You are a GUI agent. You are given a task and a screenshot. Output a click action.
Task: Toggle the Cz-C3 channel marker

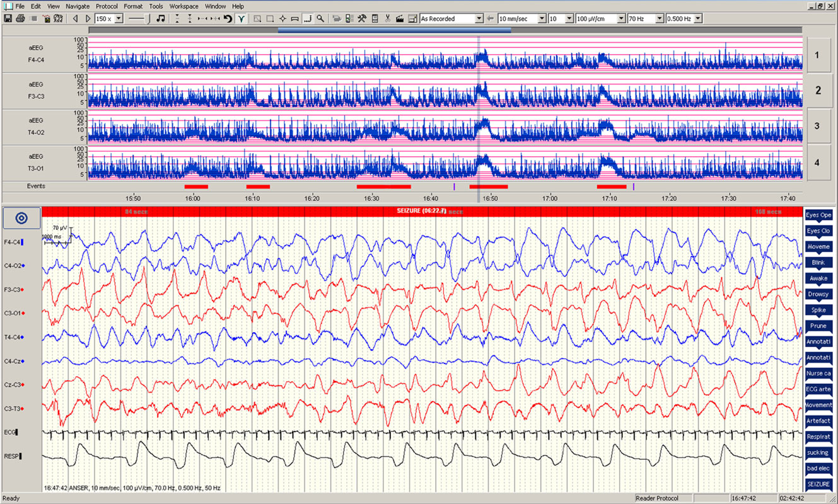(23, 384)
